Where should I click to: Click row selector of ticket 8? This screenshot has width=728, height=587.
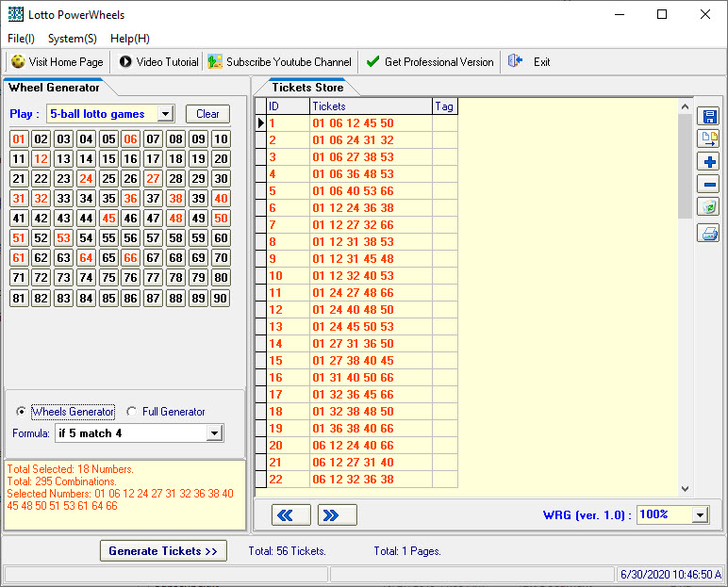[x=261, y=242]
